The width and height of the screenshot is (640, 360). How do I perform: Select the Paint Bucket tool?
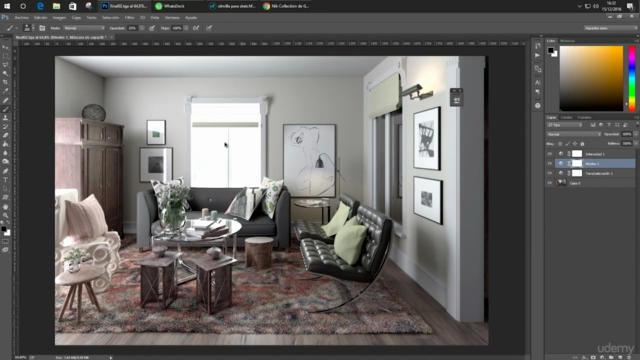(6, 144)
